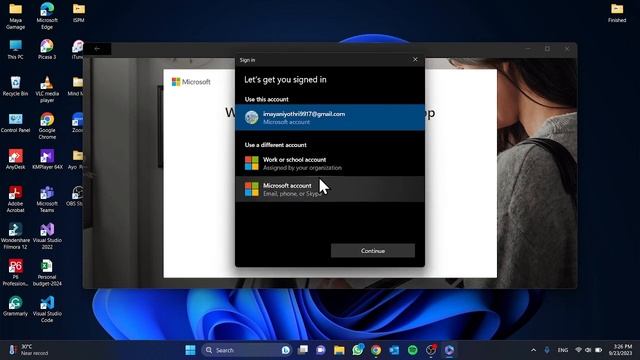Open Chrome from the taskbar
This screenshot has width=640, height=360.
point(376,350)
